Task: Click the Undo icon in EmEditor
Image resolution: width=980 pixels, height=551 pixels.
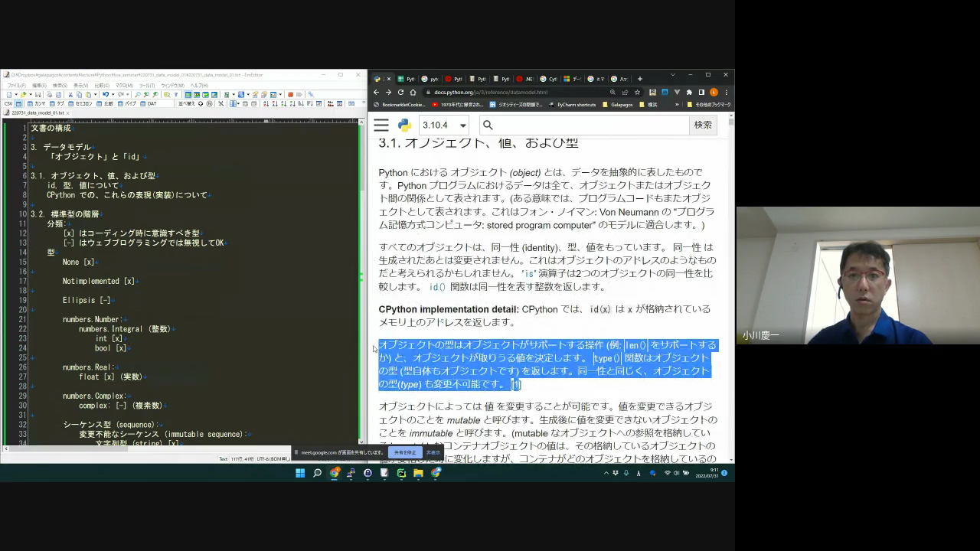Action: [x=105, y=94]
